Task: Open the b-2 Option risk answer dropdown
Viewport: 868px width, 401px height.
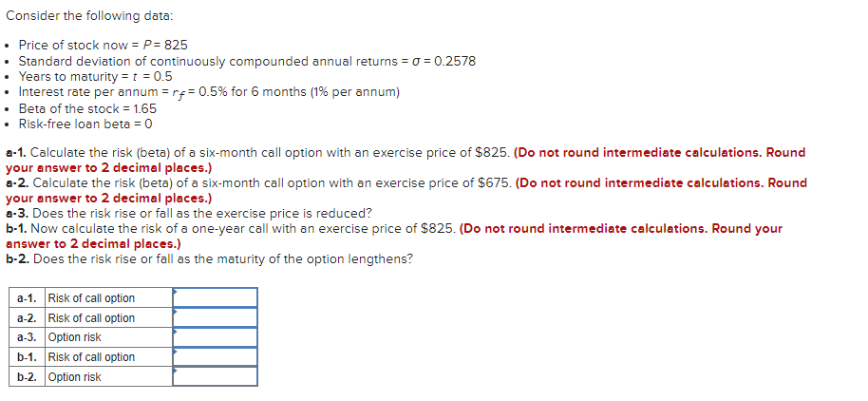Action: click(x=215, y=376)
